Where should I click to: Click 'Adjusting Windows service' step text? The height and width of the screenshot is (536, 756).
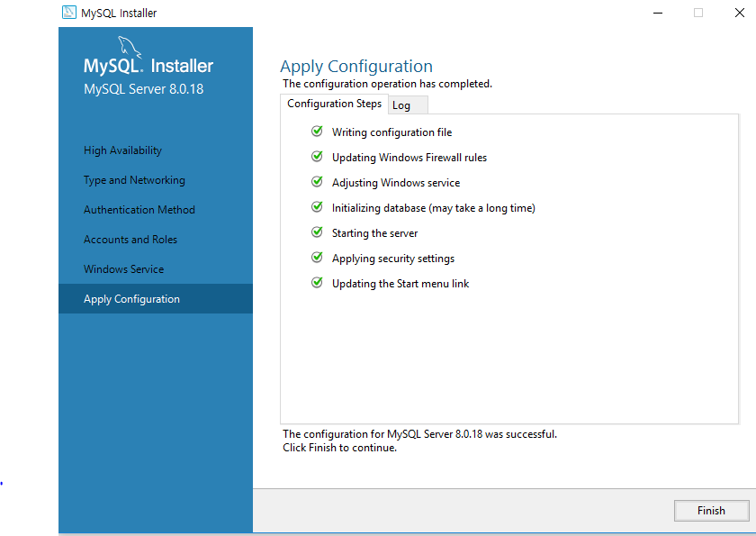(x=396, y=183)
